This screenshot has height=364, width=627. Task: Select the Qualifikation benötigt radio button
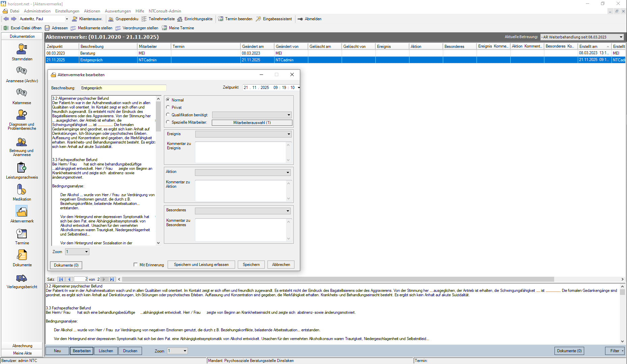[x=168, y=115]
